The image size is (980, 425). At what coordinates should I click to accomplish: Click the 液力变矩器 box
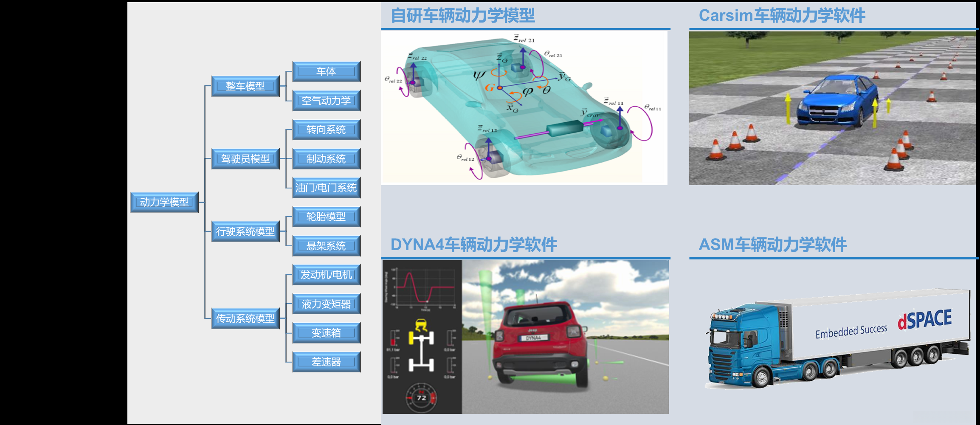(x=327, y=304)
